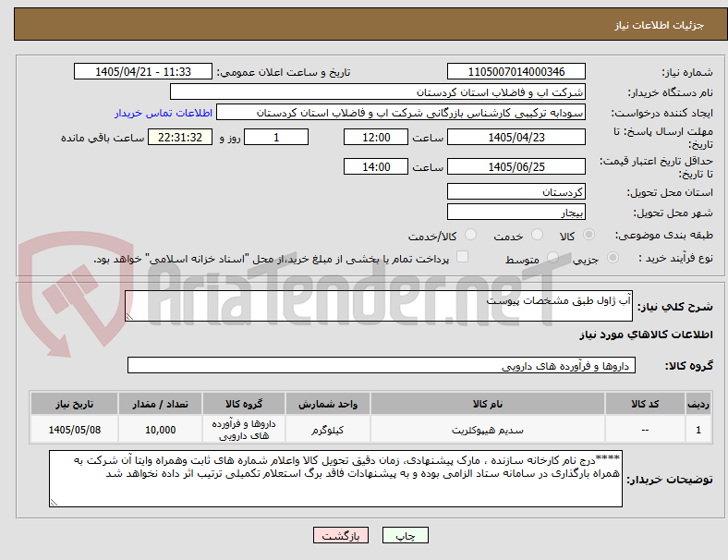Click price validity date field 1405/06/25
Viewport: 728px width, 560px height.
pyautogui.click(x=516, y=166)
